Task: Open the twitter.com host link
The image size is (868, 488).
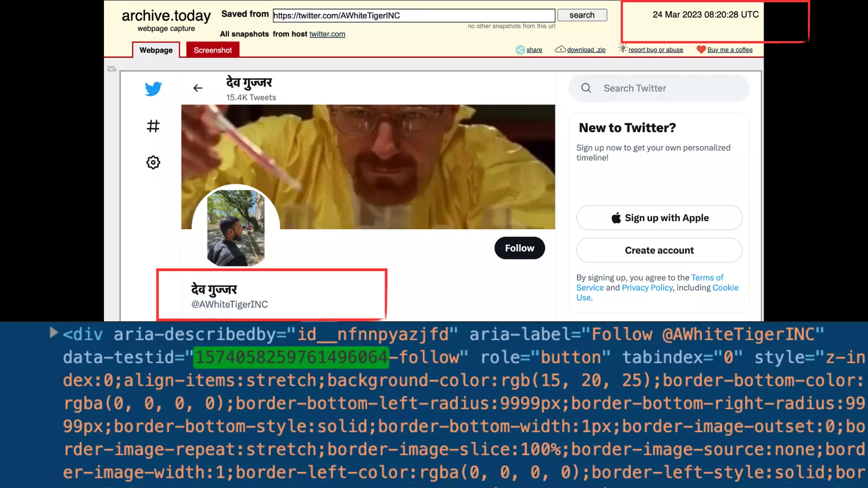Action: tap(327, 34)
